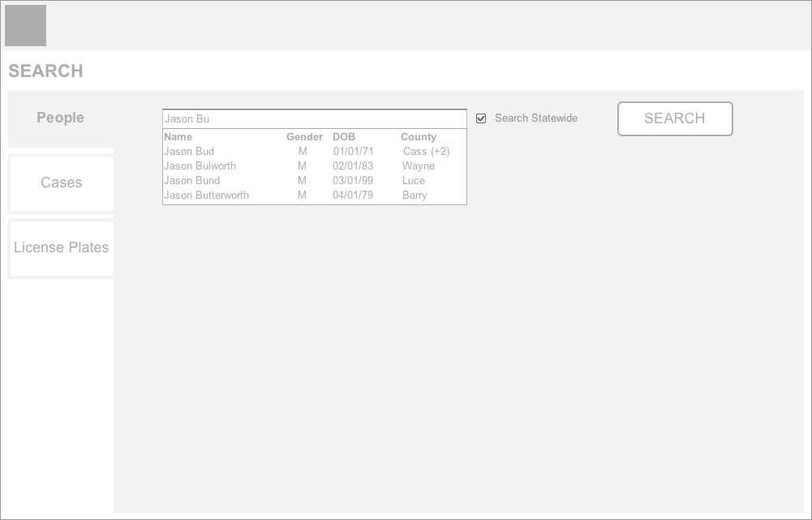812x520 pixels.
Task: Switch to the People tab
Action: pos(61,118)
